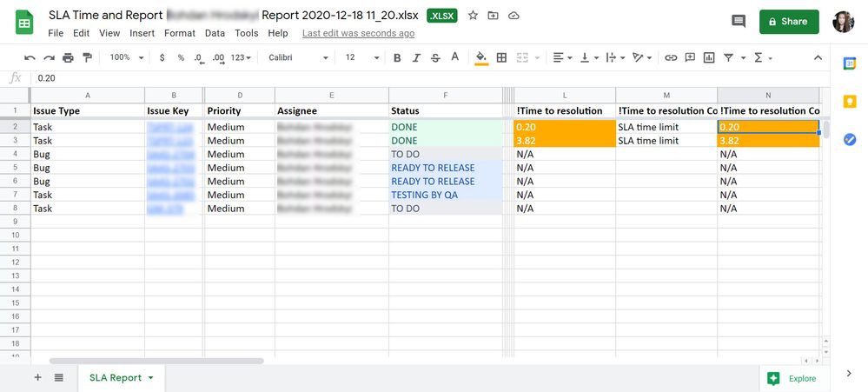Open the Help menu
868x392 pixels.
click(278, 33)
